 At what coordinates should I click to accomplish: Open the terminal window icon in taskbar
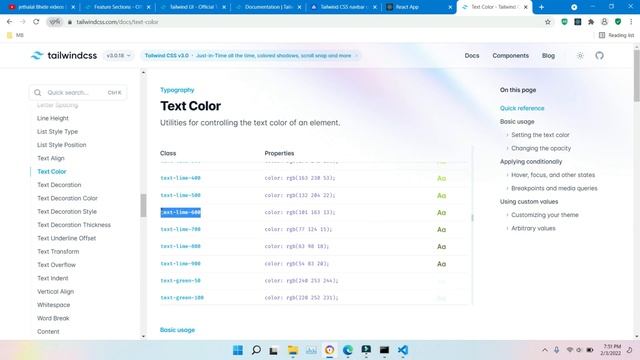(384, 350)
